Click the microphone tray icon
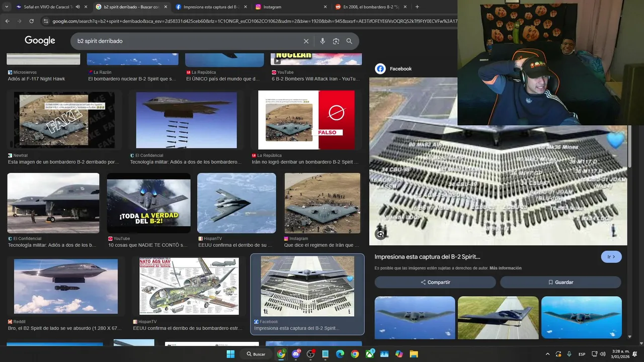 click(569, 354)
